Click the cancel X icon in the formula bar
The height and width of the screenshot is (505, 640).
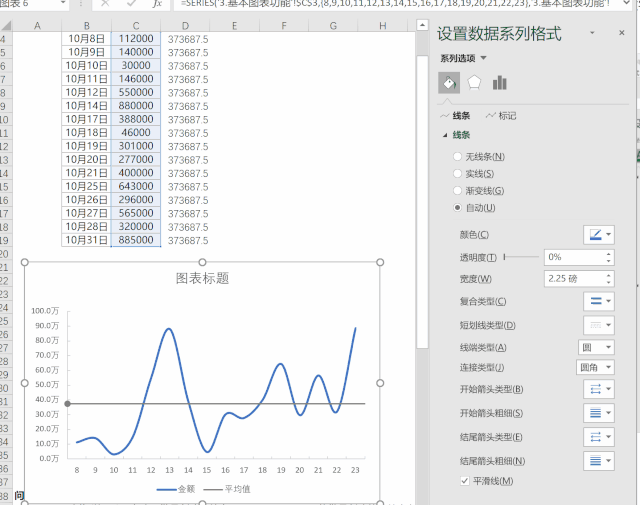[x=105, y=3]
